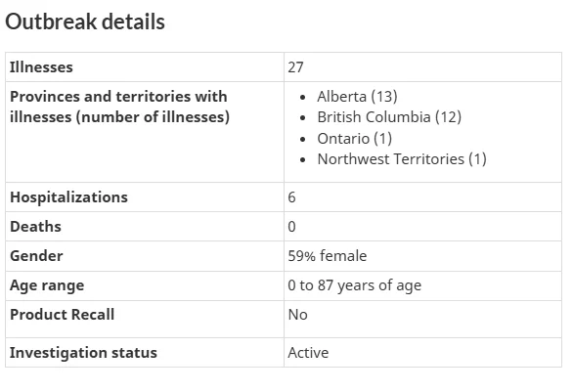Click the deaths value 0
The height and width of the screenshot is (392, 573).
(291, 227)
